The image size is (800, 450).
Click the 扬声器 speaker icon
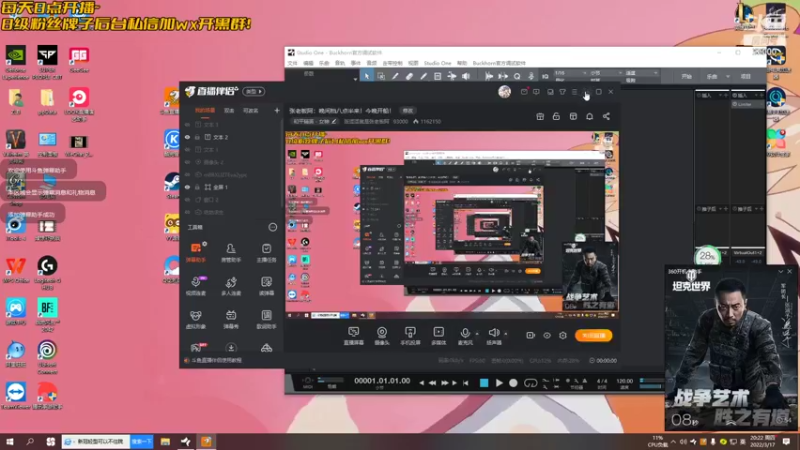[x=493, y=333]
